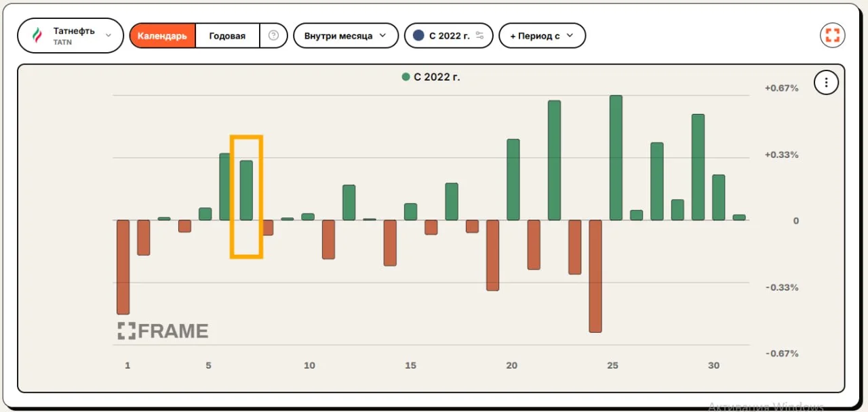Open the three-dot chart options menu
868x412 pixels.
[x=826, y=83]
